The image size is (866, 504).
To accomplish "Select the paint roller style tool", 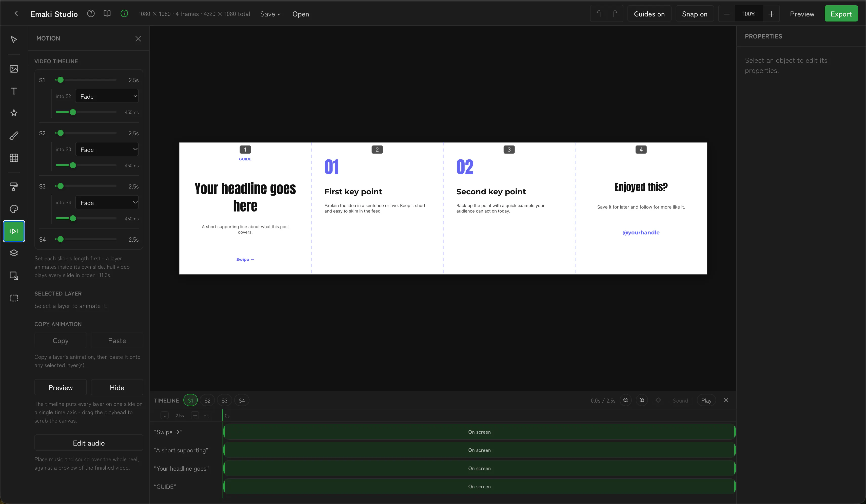I will (x=14, y=187).
